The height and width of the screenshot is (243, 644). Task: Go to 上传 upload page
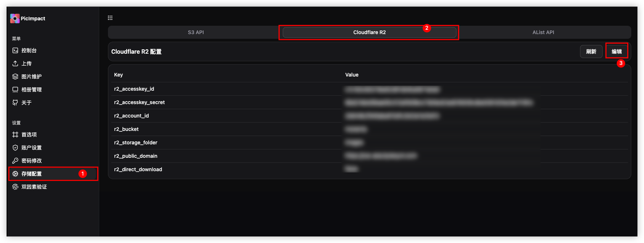53,63
